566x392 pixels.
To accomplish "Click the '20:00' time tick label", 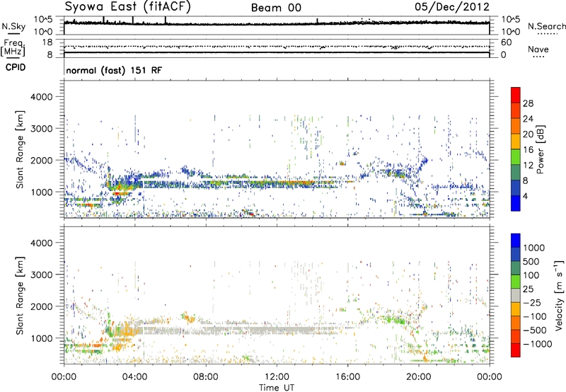I will click(x=419, y=377).
